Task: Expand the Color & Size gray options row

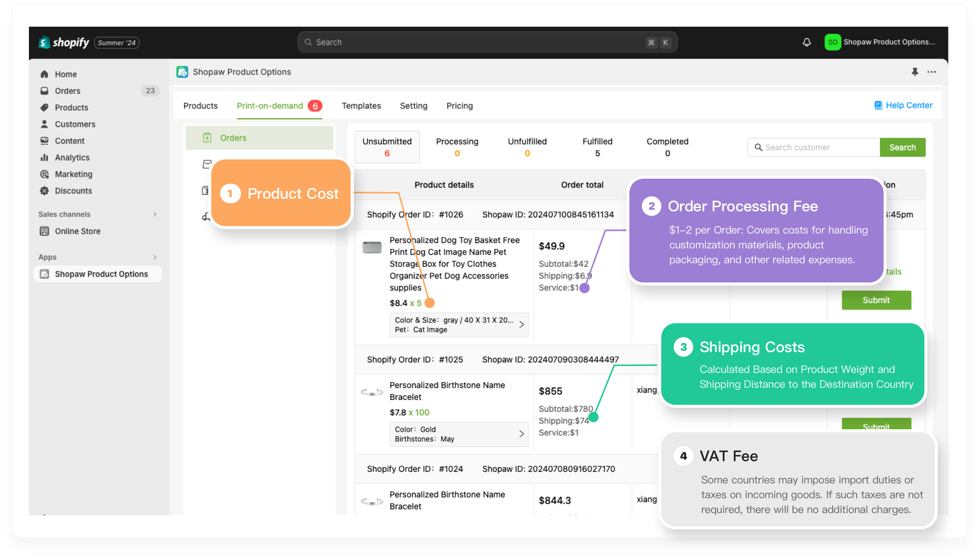Action: click(459, 325)
